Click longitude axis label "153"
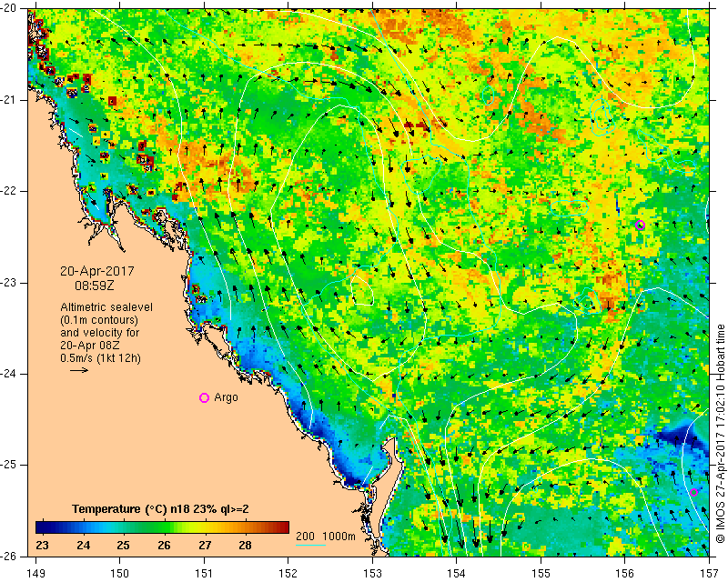Image resolution: width=728 pixels, height=582 pixels. pos(372,574)
